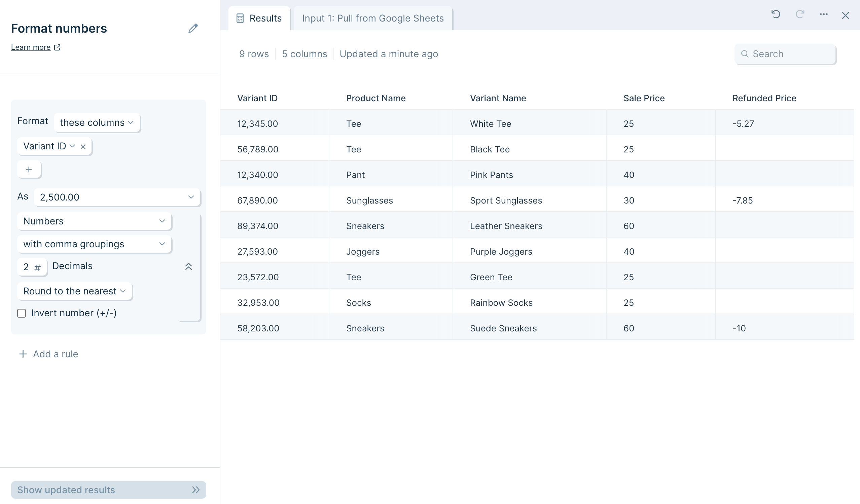Screen dimensions: 860x504
Task: Switch to the Input 1: Pull from Google Sheets tab
Action: tap(373, 18)
